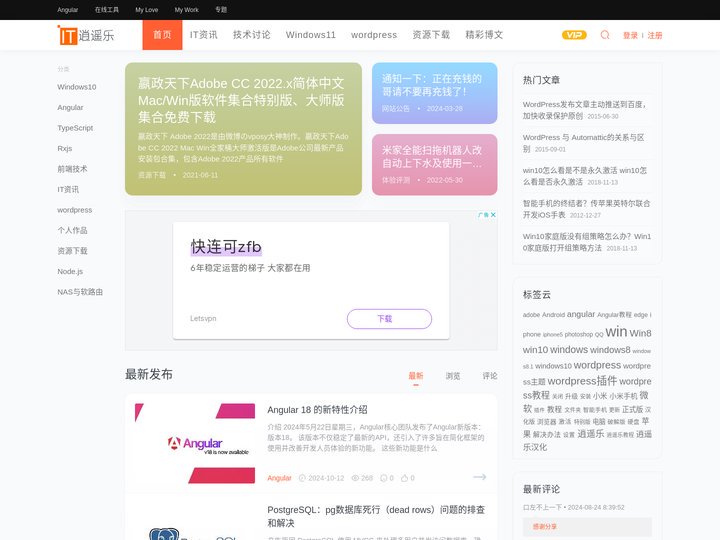Image resolution: width=720 pixels, height=540 pixels.
Task: Open hot article Win10家庭版没有组策略怎么办
Action: pyautogui.click(x=587, y=242)
